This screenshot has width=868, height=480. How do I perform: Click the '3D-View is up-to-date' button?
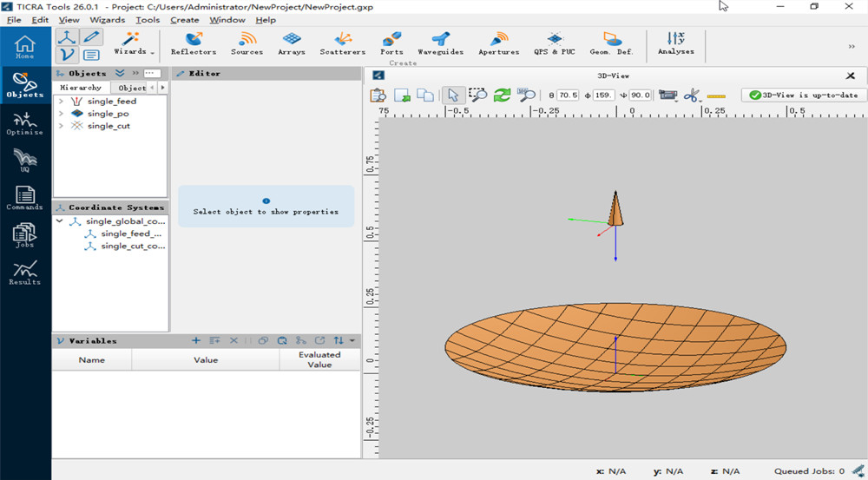click(x=803, y=95)
